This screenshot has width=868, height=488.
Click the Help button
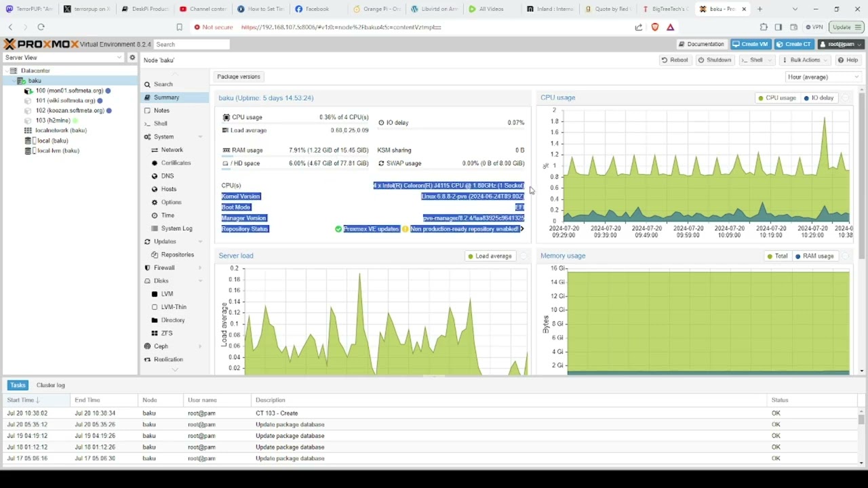(848, 60)
